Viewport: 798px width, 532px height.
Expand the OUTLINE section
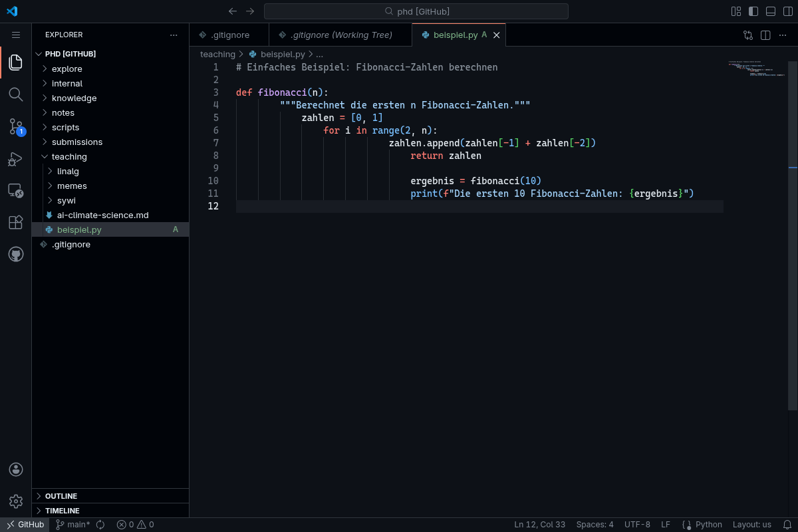(x=110, y=496)
